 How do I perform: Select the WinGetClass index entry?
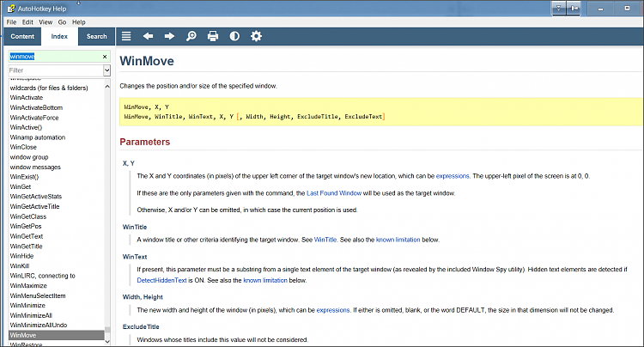point(28,216)
